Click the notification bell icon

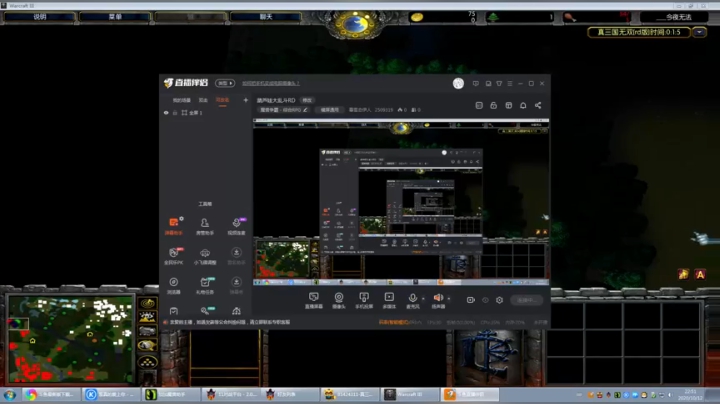click(x=523, y=106)
